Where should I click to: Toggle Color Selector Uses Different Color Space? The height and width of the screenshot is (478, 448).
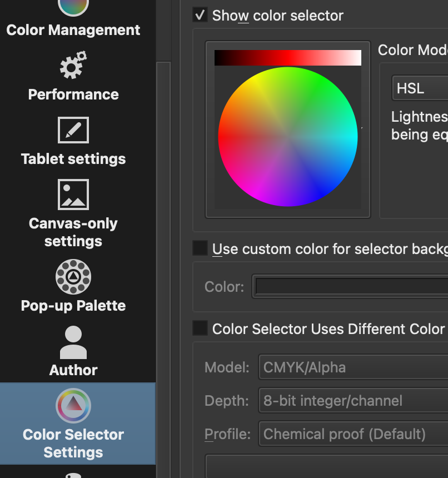tap(200, 328)
